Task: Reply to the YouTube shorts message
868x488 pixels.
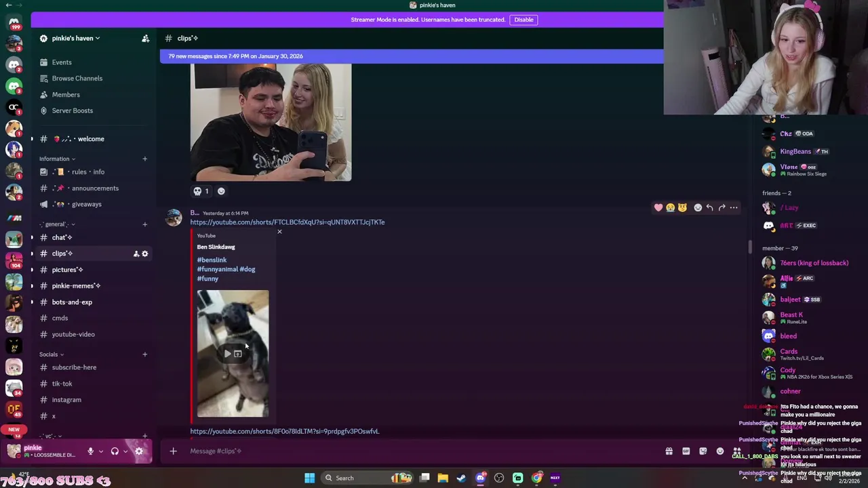Action: point(709,207)
